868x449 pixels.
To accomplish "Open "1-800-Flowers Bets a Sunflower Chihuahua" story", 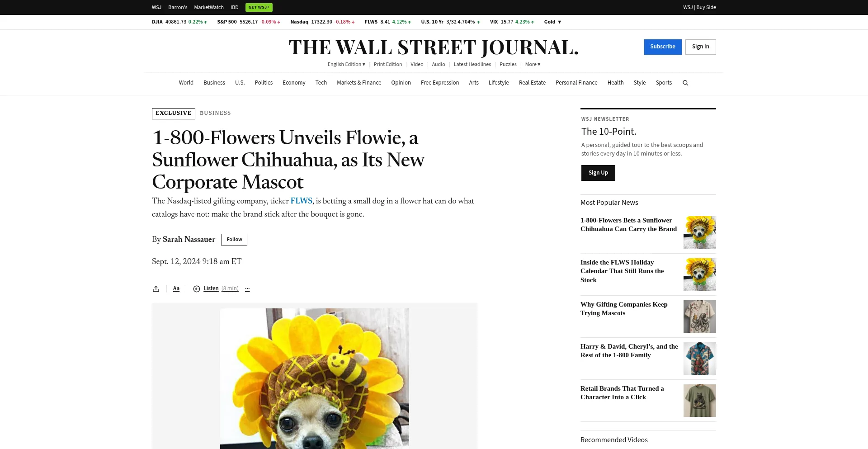I will [628, 225].
